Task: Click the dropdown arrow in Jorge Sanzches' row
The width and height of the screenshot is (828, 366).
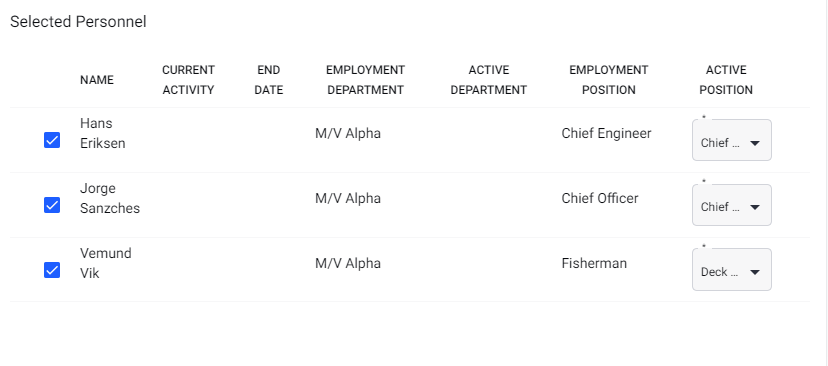Action: pos(755,208)
